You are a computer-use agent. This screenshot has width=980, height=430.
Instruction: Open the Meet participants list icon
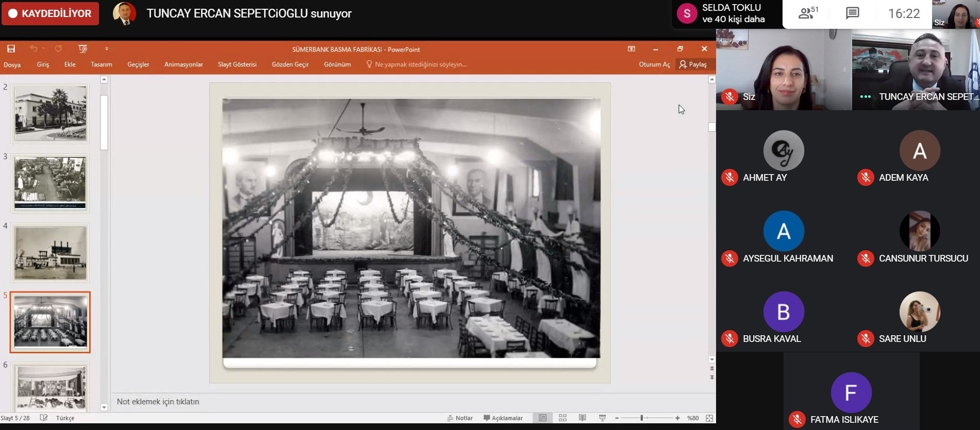[807, 13]
